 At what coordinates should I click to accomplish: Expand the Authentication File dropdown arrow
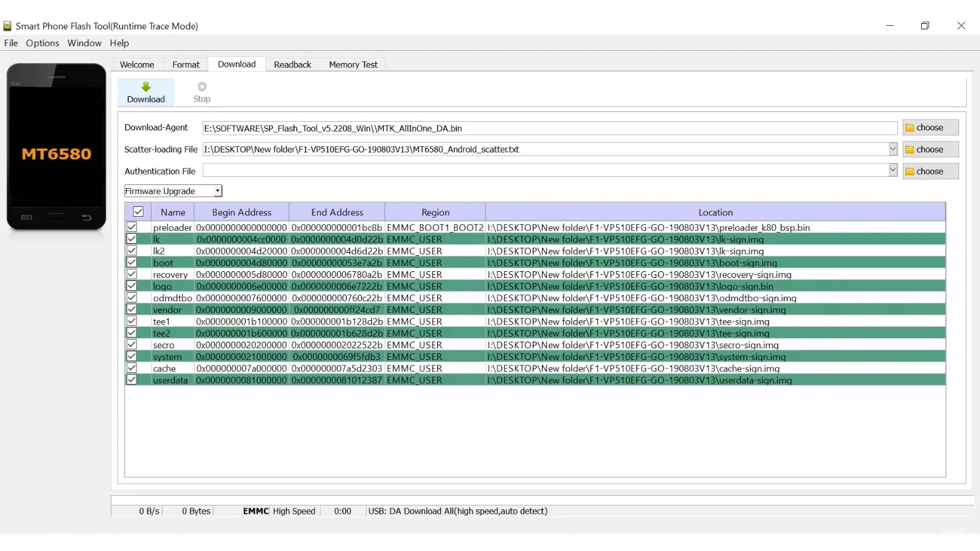coord(893,170)
